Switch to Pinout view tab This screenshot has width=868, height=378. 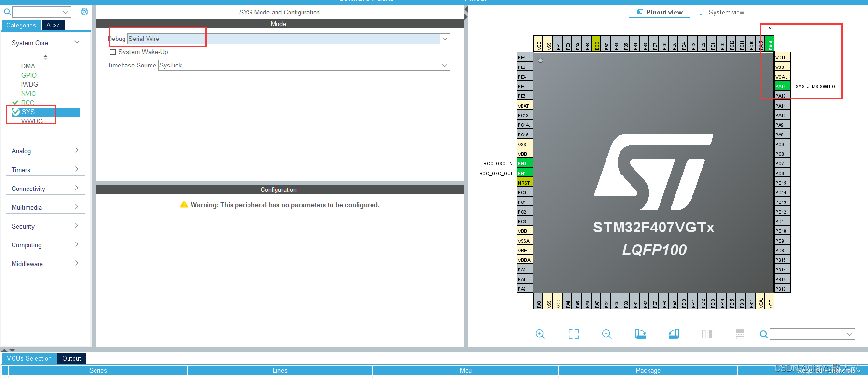[660, 13]
